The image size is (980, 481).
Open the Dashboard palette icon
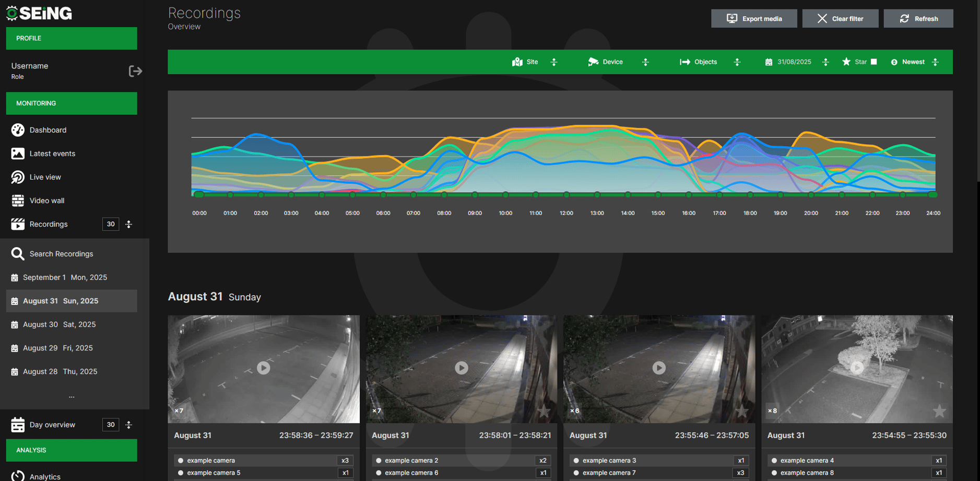(x=17, y=130)
